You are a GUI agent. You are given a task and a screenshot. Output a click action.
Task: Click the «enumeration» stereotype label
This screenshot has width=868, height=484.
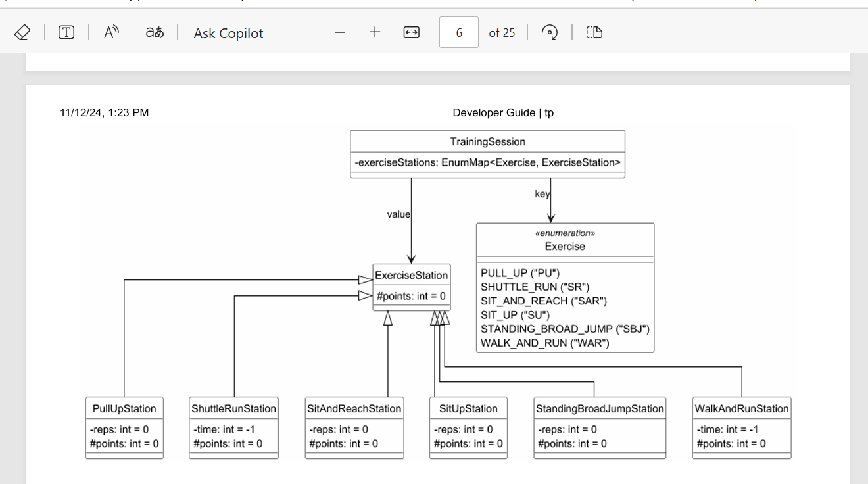(565, 233)
